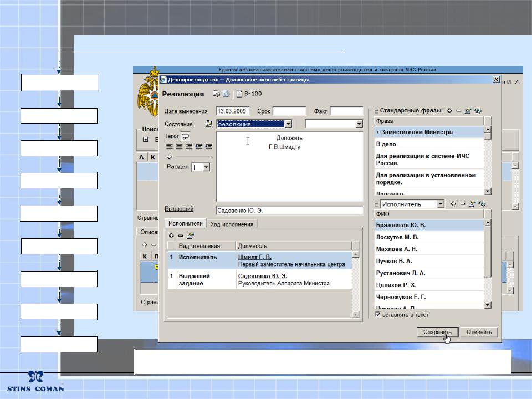Click the Выдавший field with Садовенко Ю. Э.
The width and height of the screenshot is (532, 399).
(290, 211)
